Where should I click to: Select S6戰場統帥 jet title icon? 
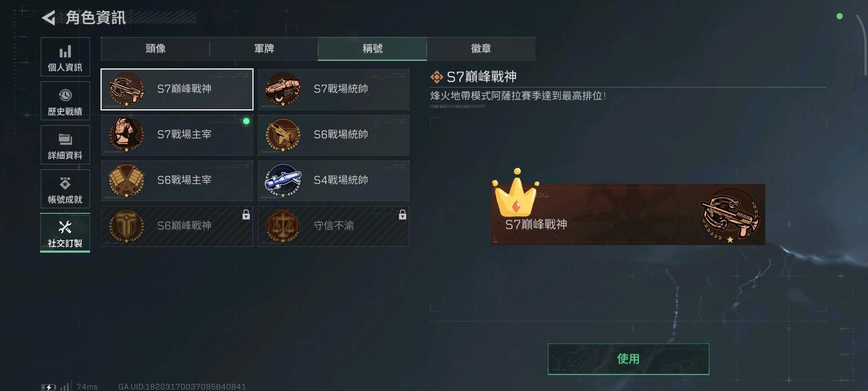click(x=283, y=135)
